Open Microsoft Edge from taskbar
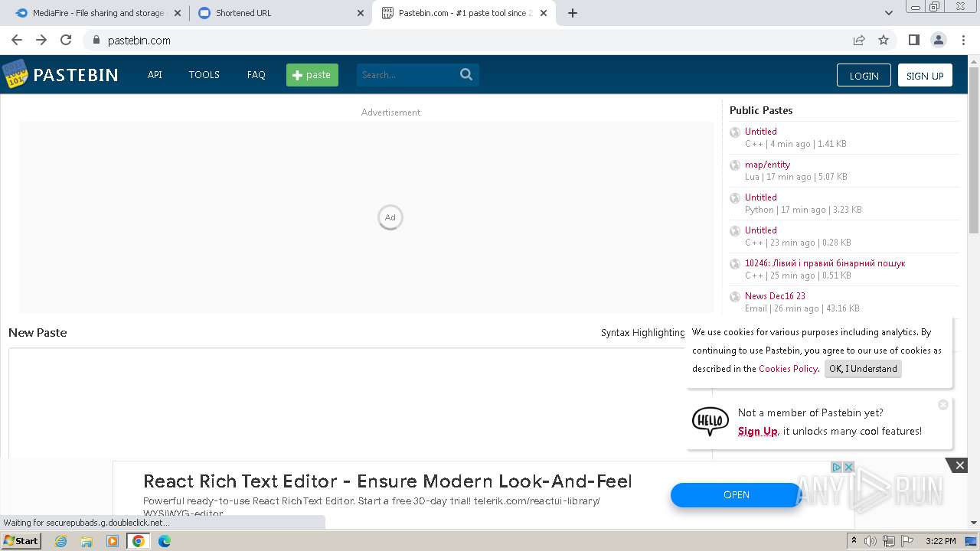Image resolution: width=980 pixels, height=551 pixels. 165,541
